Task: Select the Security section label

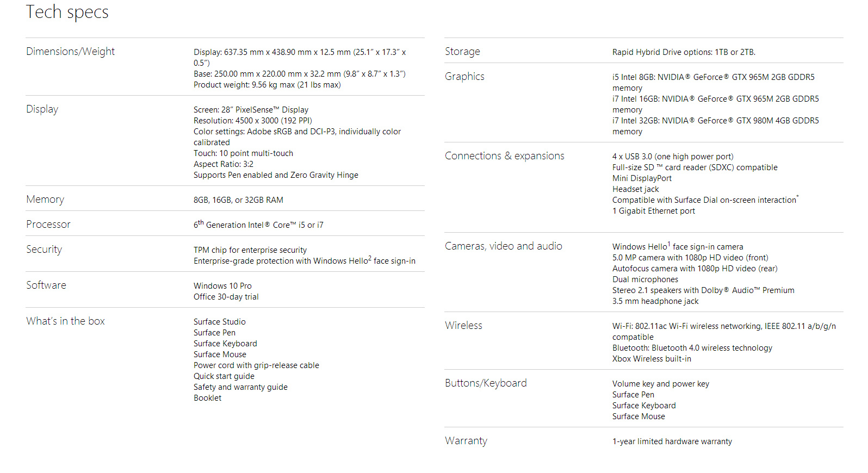Action: tap(44, 250)
